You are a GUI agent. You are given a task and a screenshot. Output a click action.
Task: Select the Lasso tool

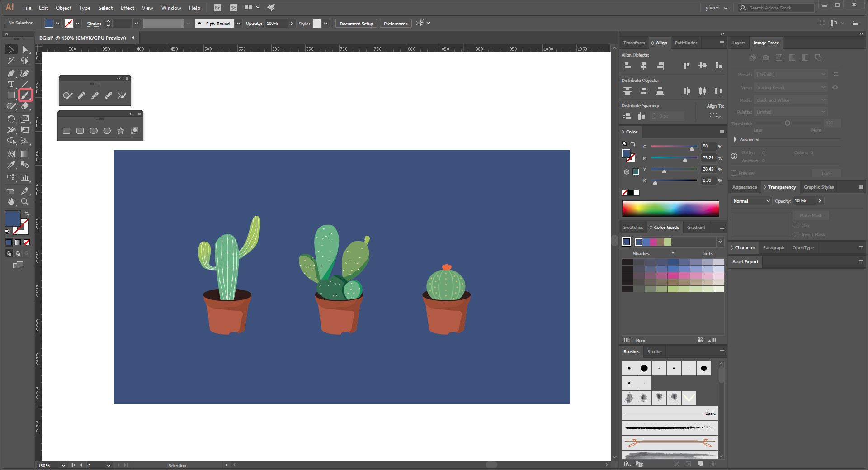pyautogui.click(x=25, y=61)
